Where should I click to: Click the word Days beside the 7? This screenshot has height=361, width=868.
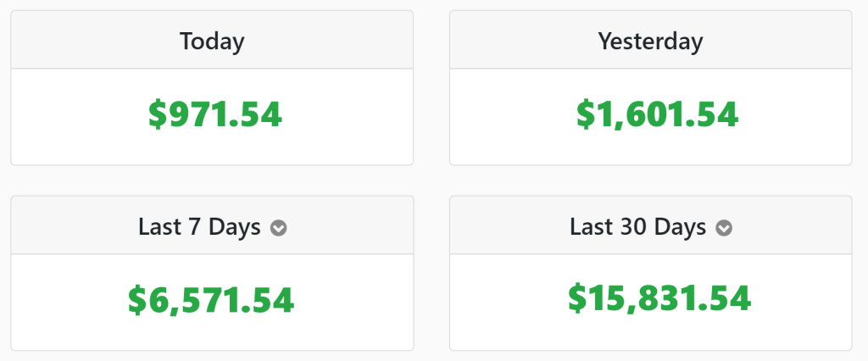coord(233,228)
